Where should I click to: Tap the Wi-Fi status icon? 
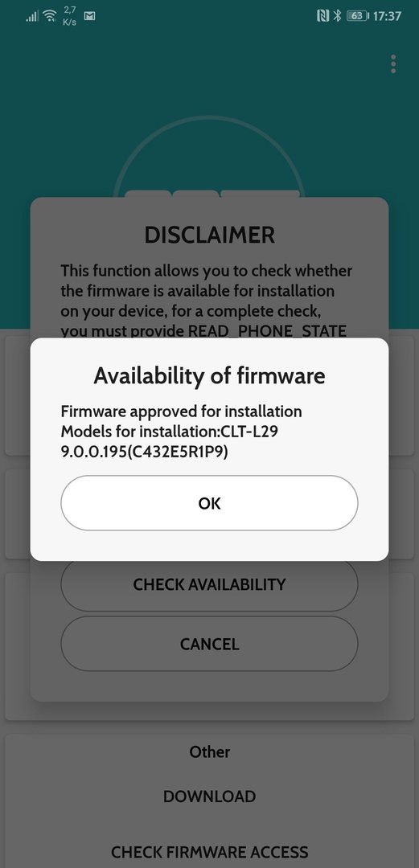[51, 16]
